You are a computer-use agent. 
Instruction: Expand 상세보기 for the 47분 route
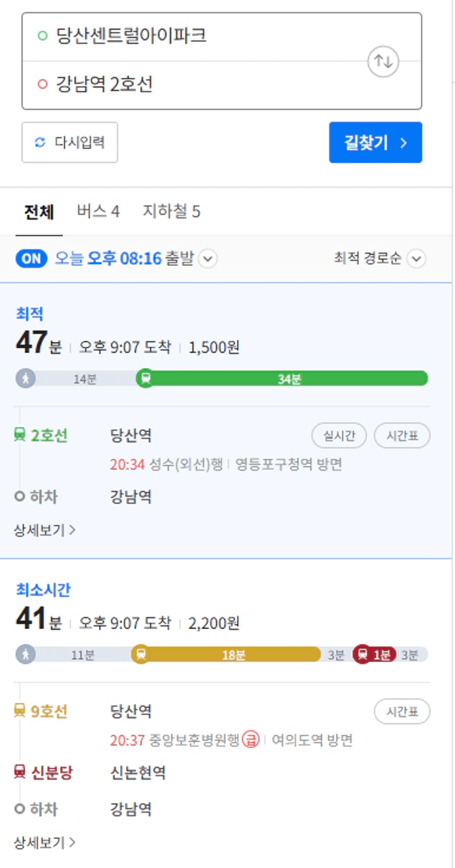(x=45, y=530)
